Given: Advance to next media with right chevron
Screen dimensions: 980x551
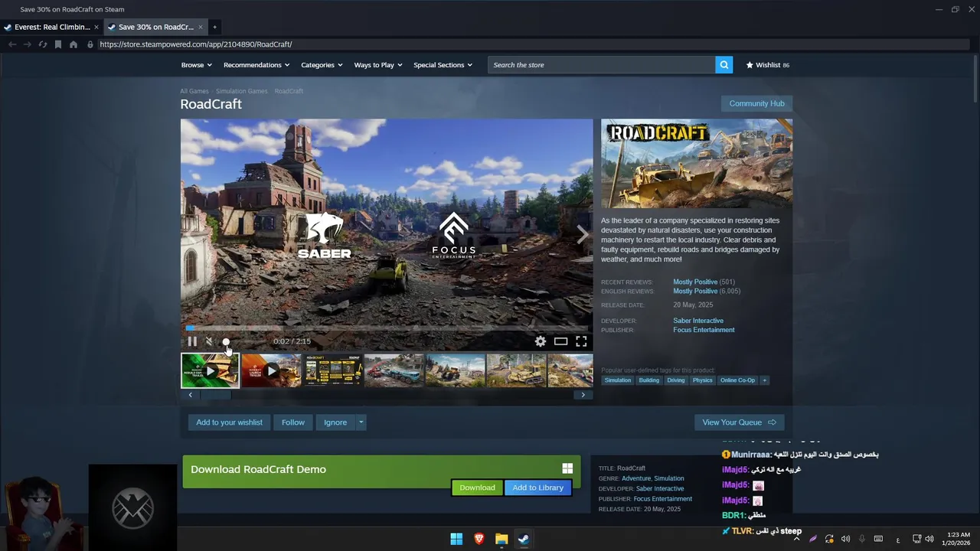Looking at the screenshot, I should click(583, 234).
